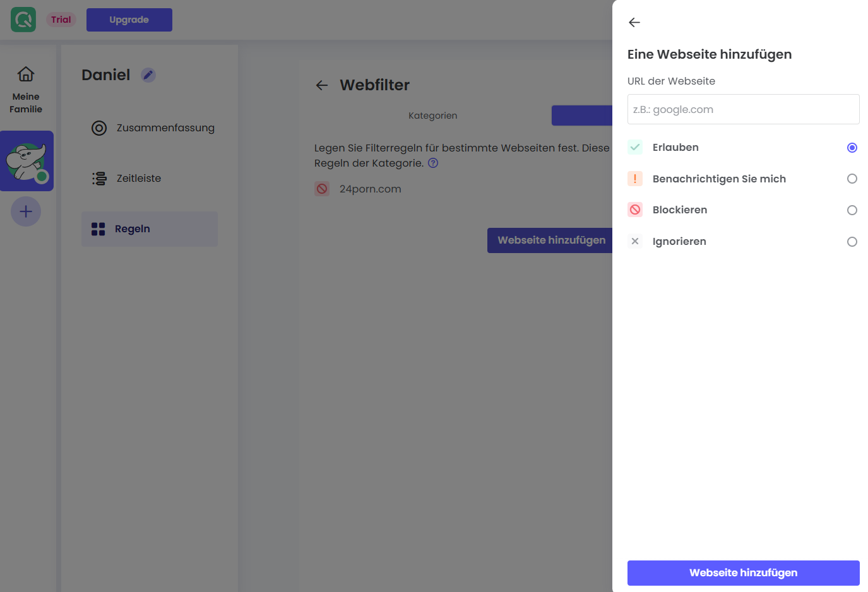Select the Erlauben radio button
This screenshot has width=868, height=592.
[x=852, y=148]
